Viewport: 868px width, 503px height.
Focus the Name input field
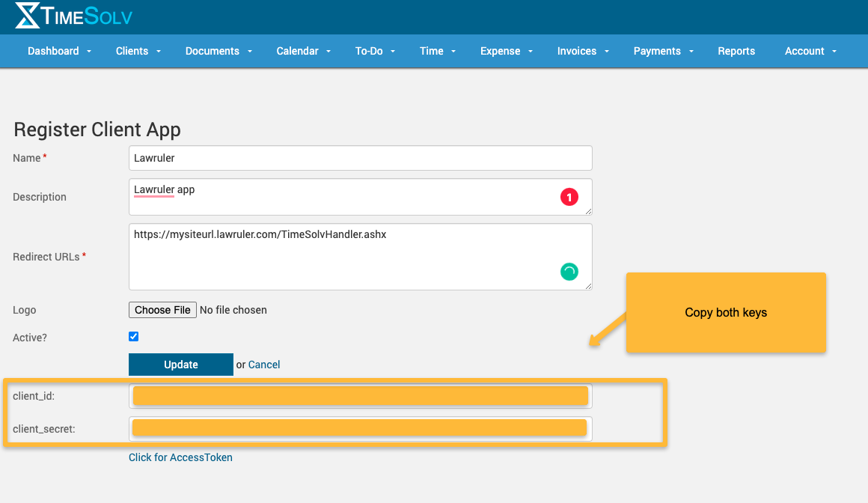click(361, 158)
